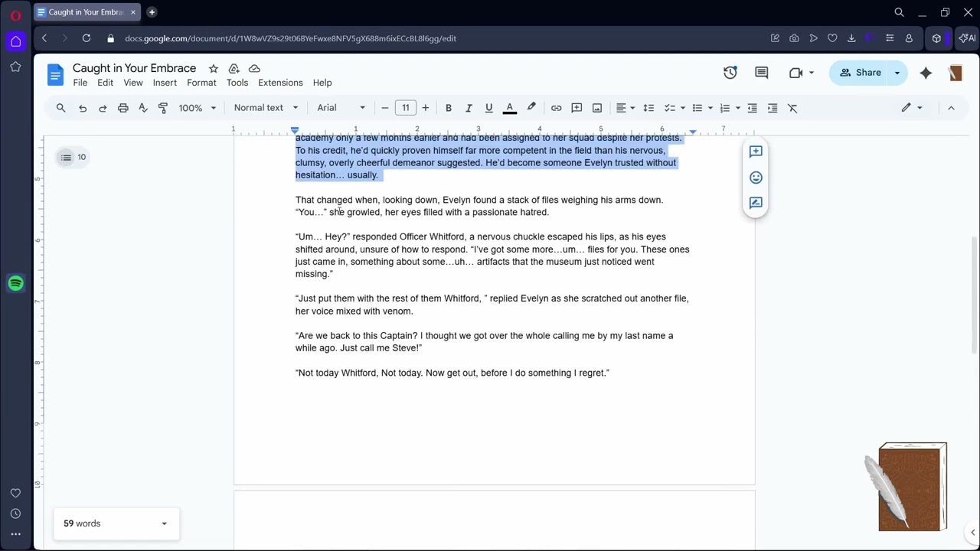Start a Meet video call
980x551 pixels.
tap(795, 73)
